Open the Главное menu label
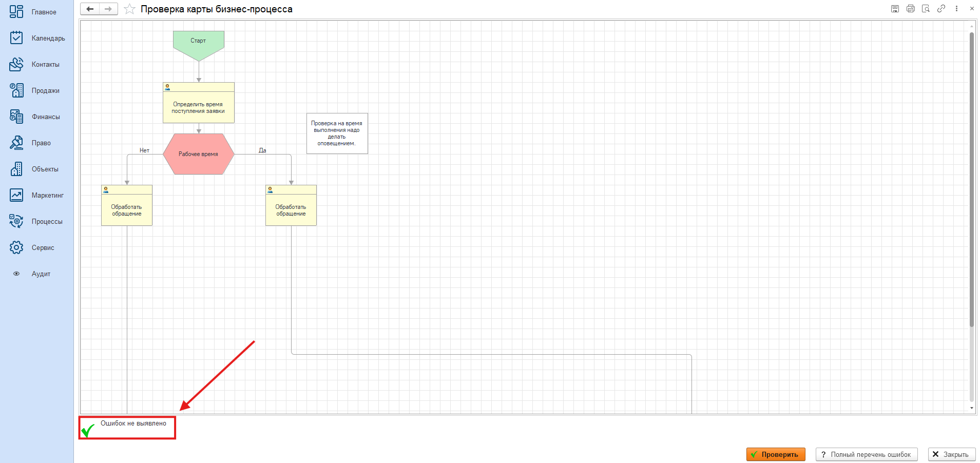This screenshot has width=980, height=463. click(x=44, y=12)
